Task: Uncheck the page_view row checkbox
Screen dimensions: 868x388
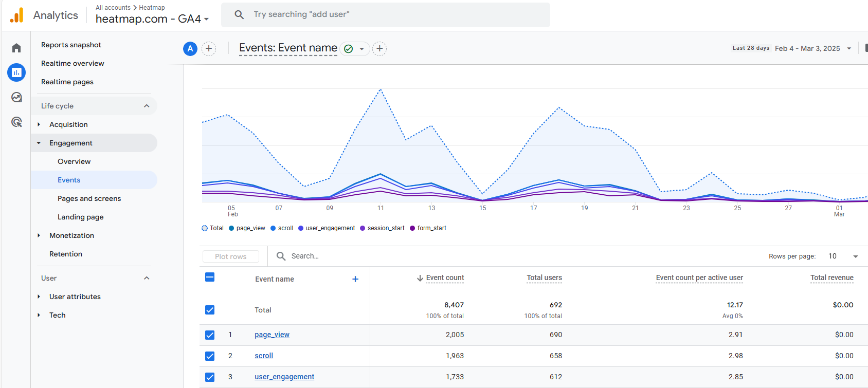Action: point(210,335)
